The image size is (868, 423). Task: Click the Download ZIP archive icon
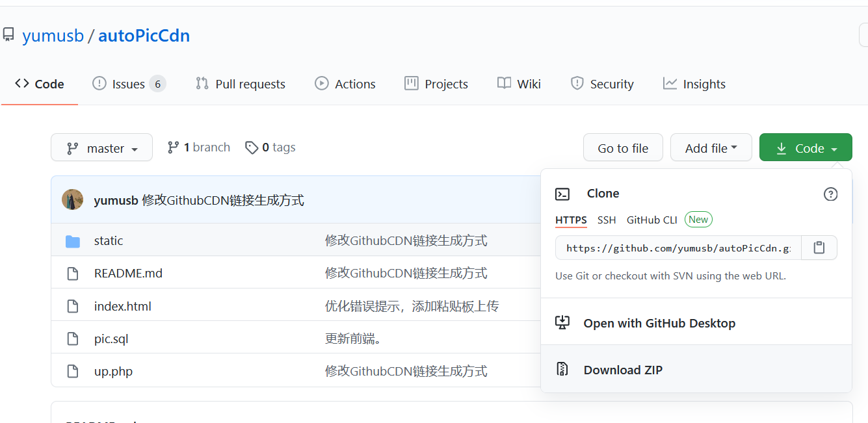[562, 370]
